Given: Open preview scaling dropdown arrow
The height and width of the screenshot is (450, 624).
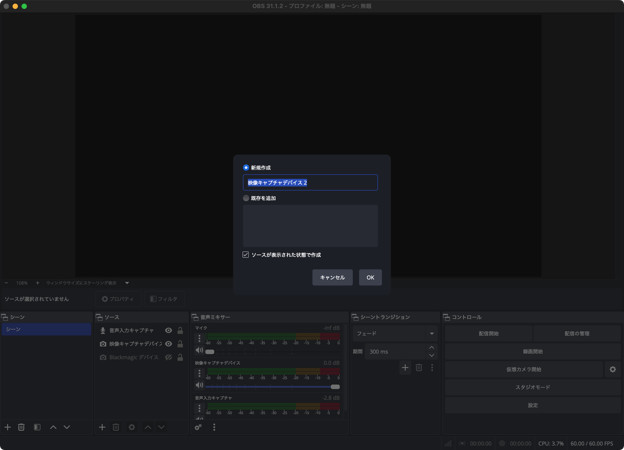Looking at the screenshot, I should (127, 283).
